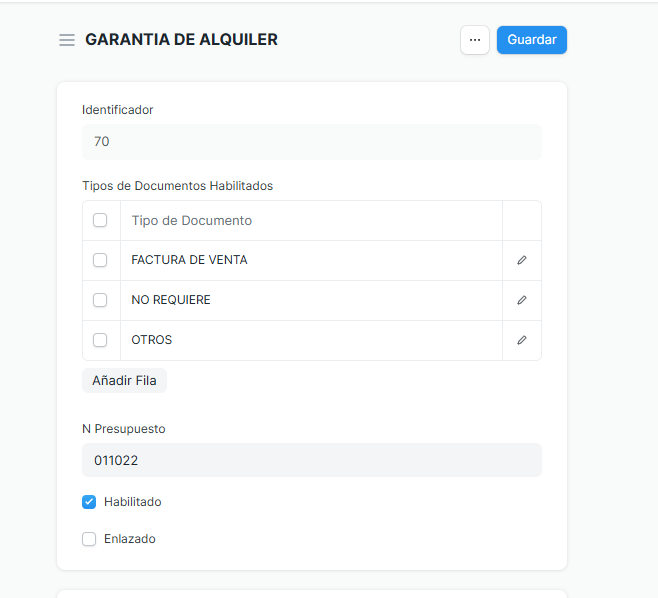This screenshot has width=658, height=598.
Task: Click the FACTURA DE VENTA cell text
Action: 189,260
